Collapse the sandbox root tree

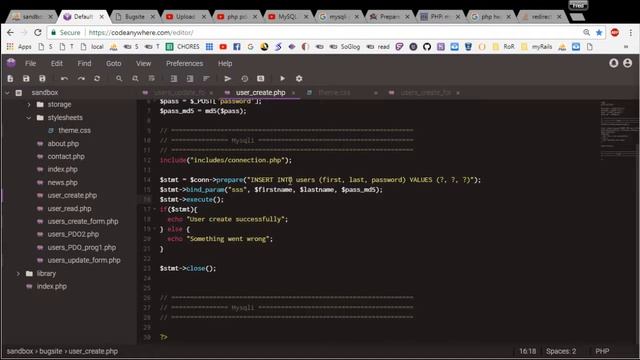click(7, 93)
